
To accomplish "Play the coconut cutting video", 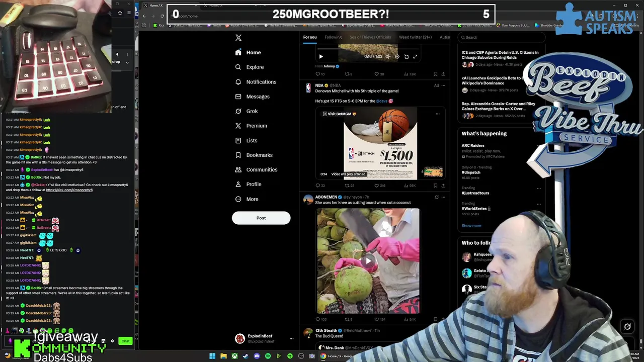I will pyautogui.click(x=368, y=260).
